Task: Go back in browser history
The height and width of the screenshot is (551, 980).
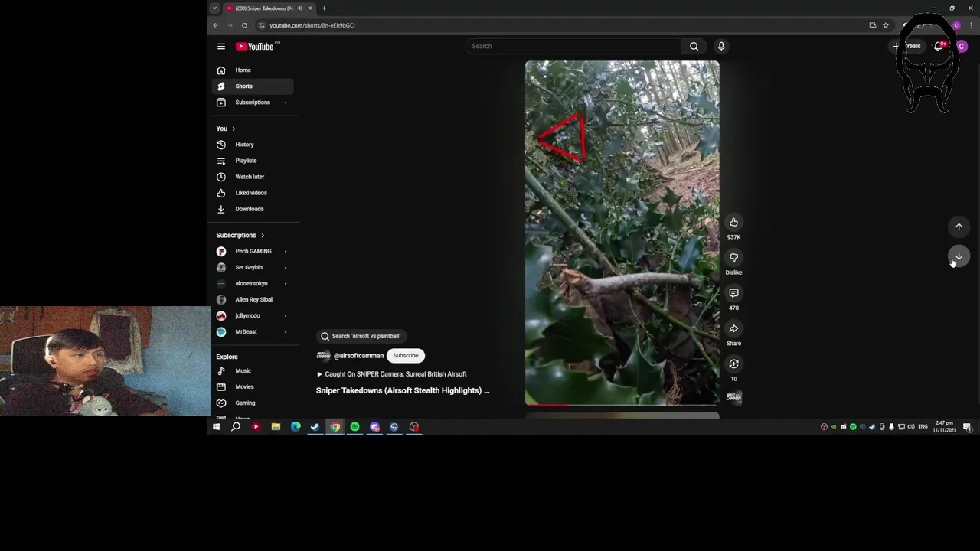Action: tap(215, 25)
